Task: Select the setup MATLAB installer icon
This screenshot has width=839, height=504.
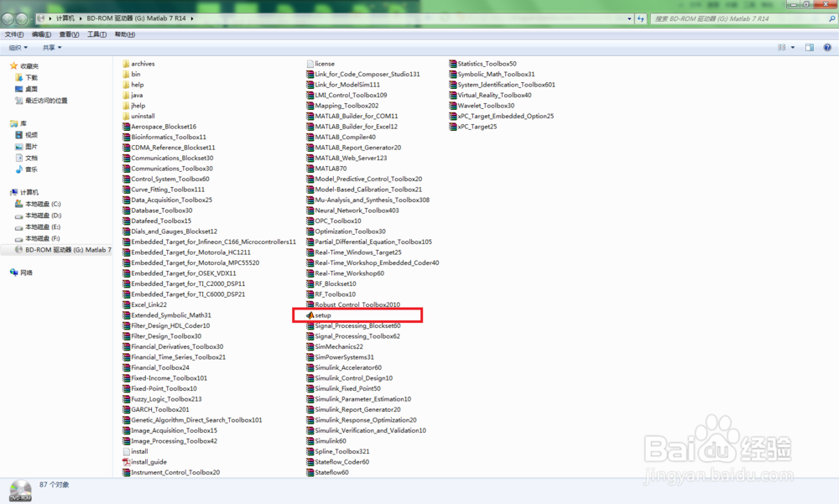Action: tap(310, 315)
